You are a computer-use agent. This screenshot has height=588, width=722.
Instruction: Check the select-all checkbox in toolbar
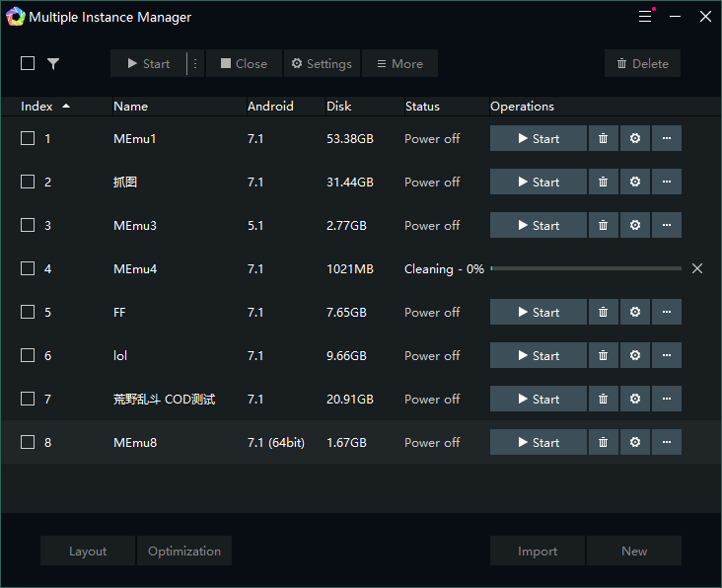28,64
